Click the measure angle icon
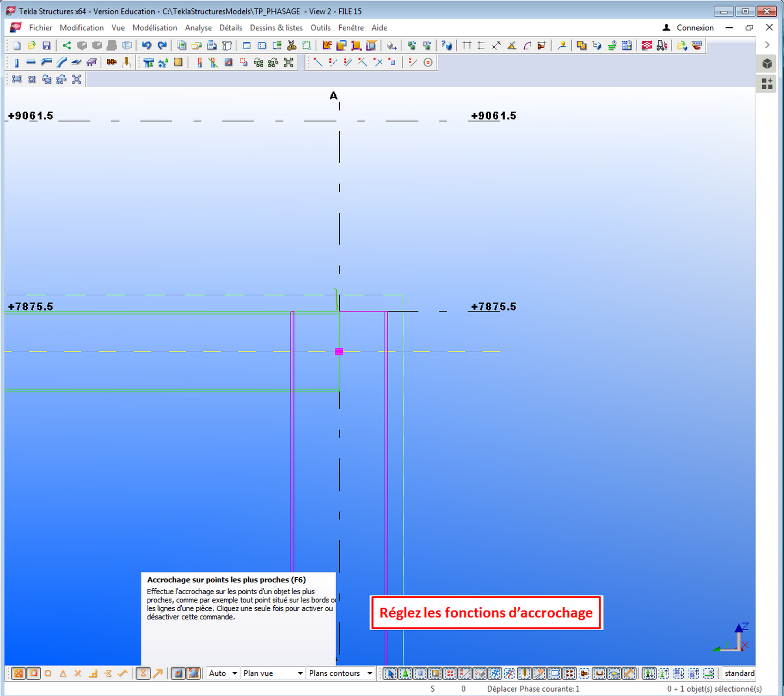 coord(512,46)
